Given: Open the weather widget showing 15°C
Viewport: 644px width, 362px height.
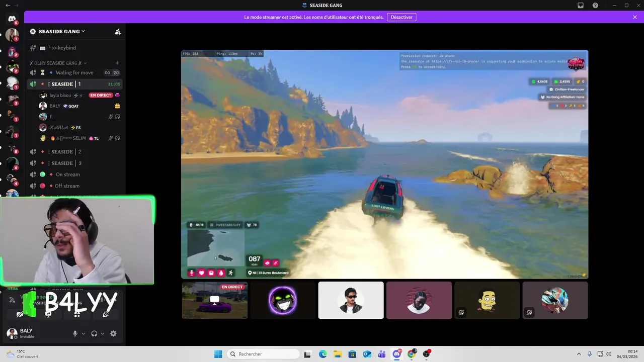Looking at the screenshot, I should pyautogui.click(x=23, y=354).
